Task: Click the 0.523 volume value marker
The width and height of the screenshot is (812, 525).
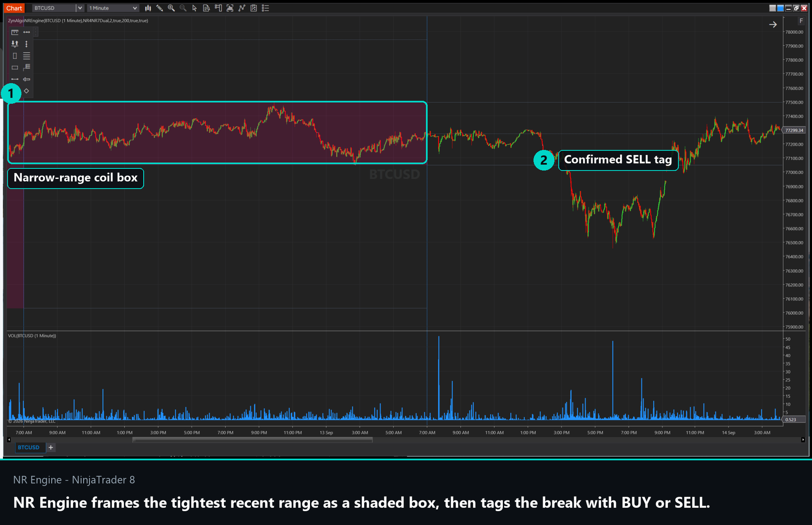Action: click(794, 420)
